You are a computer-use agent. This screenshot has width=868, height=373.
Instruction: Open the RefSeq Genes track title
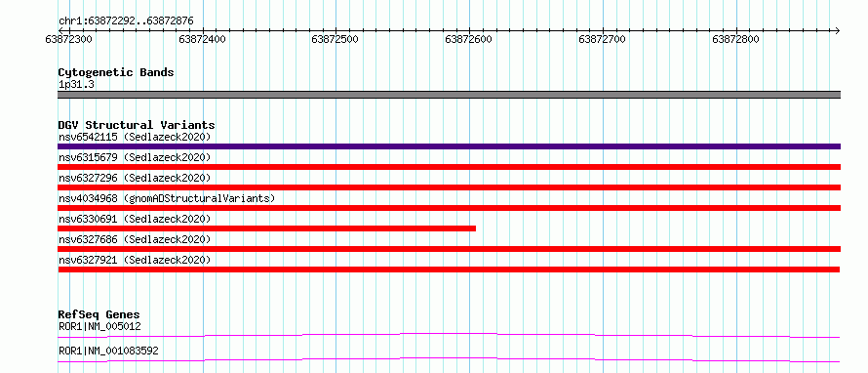99,314
